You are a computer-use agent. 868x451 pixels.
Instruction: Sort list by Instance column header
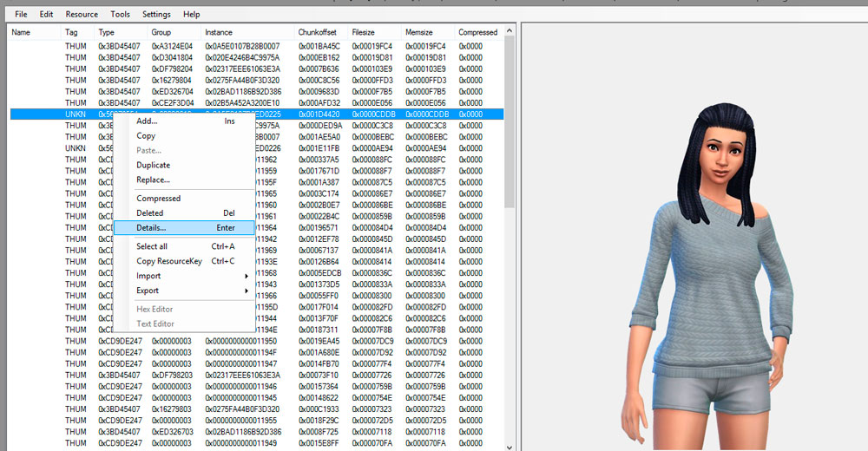[x=219, y=32]
